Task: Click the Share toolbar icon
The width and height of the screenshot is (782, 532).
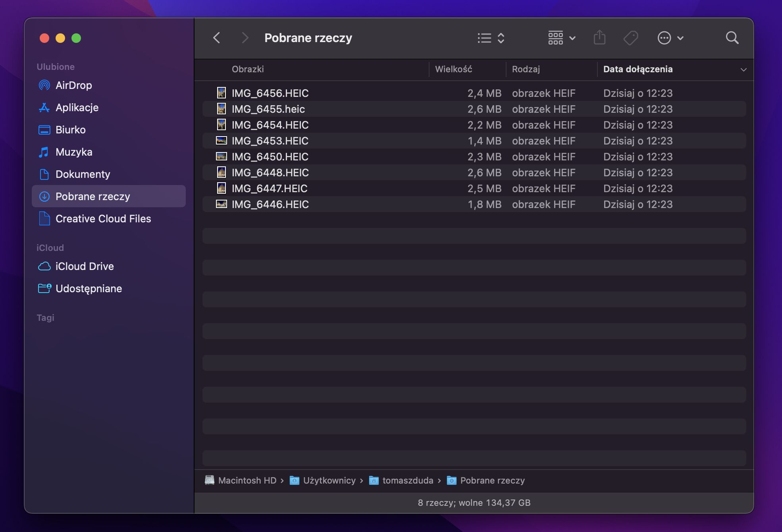Action: (x=599, y=38)
